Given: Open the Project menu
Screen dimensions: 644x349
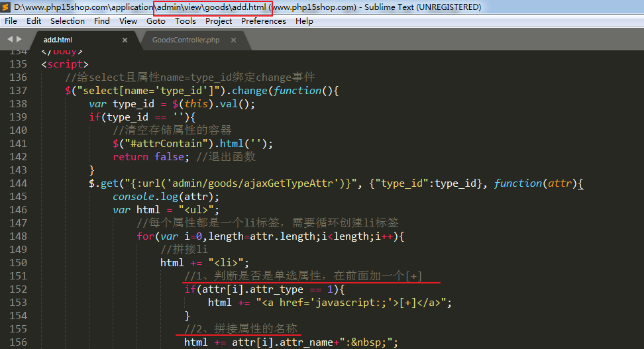Looking at the screenshot, I should click(x=219, y=21).
